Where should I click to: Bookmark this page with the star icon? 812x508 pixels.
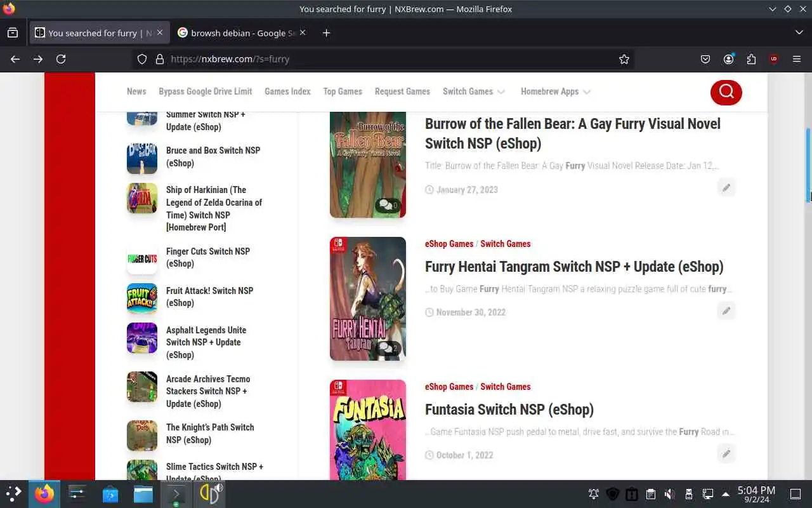pos(624,59)
